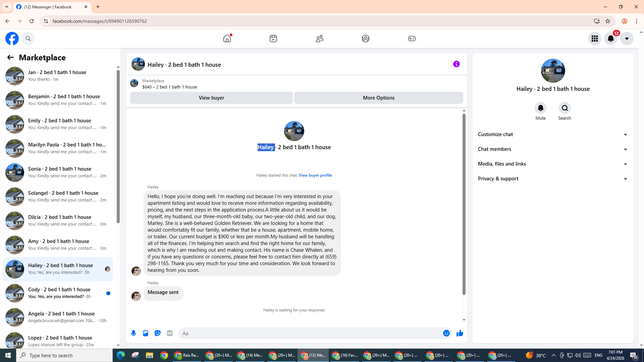644x362 pixels.
Task: Expand Privacy & support section
Action: click(553, 179)
